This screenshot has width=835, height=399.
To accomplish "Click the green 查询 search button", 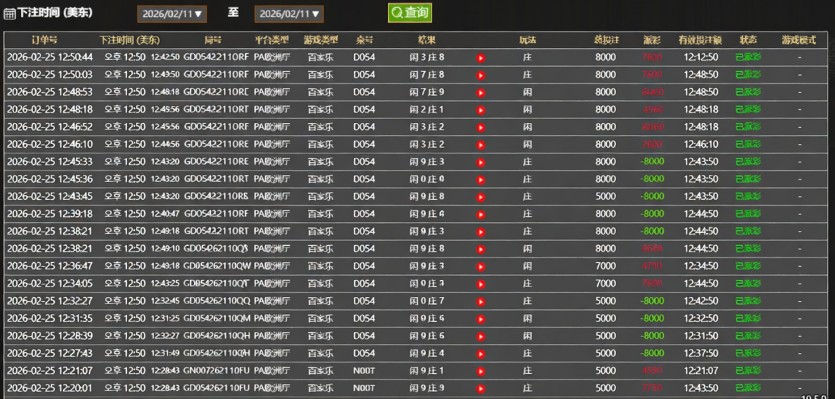I will (410, 13).
